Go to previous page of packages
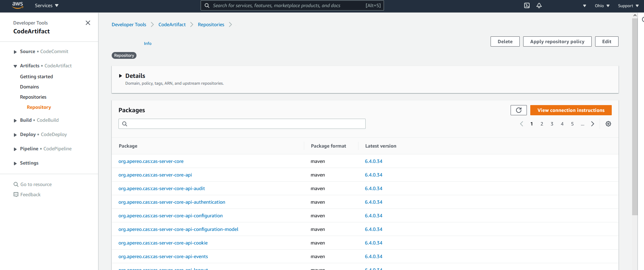 tap(521, 124)
